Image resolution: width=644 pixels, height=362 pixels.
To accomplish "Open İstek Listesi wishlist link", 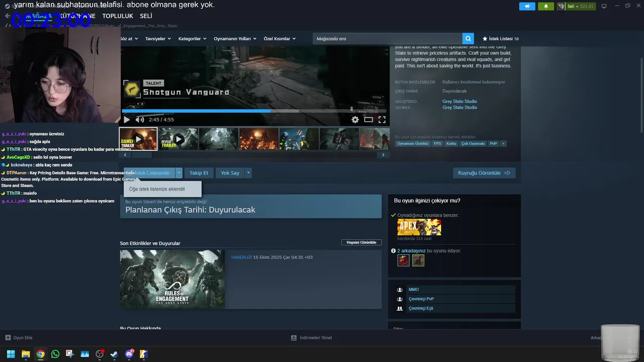I will 501,39.
